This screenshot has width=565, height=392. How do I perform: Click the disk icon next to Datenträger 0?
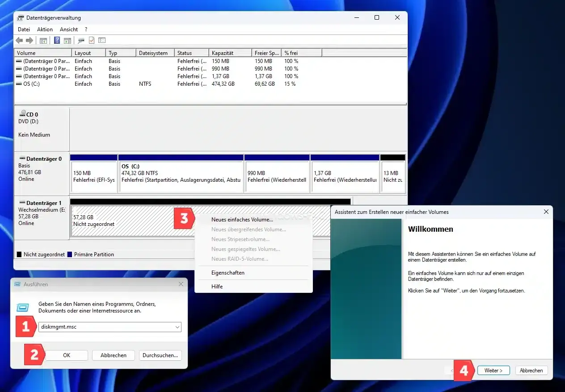tap(22, 158)
